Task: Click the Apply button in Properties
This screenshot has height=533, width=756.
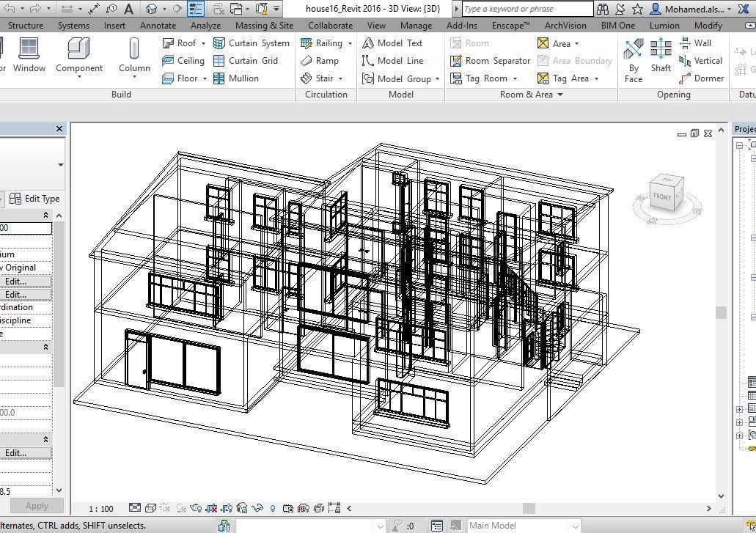Action: pyautogui.click(x=37, y=506)
